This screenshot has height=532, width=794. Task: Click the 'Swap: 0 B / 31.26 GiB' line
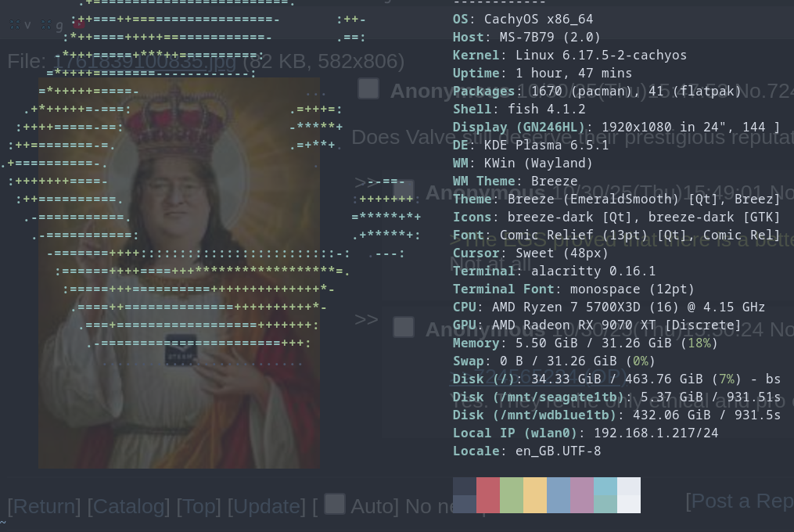pyautogui.click(x=554, y=361)
